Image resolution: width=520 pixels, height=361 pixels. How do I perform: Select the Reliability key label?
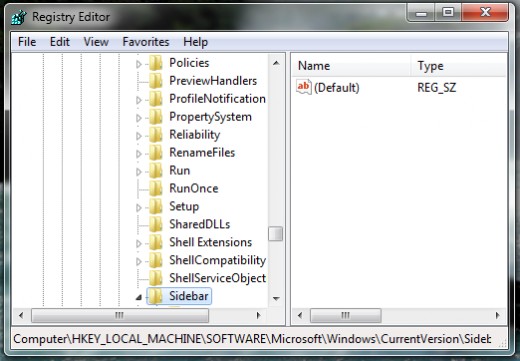[195, 135]
